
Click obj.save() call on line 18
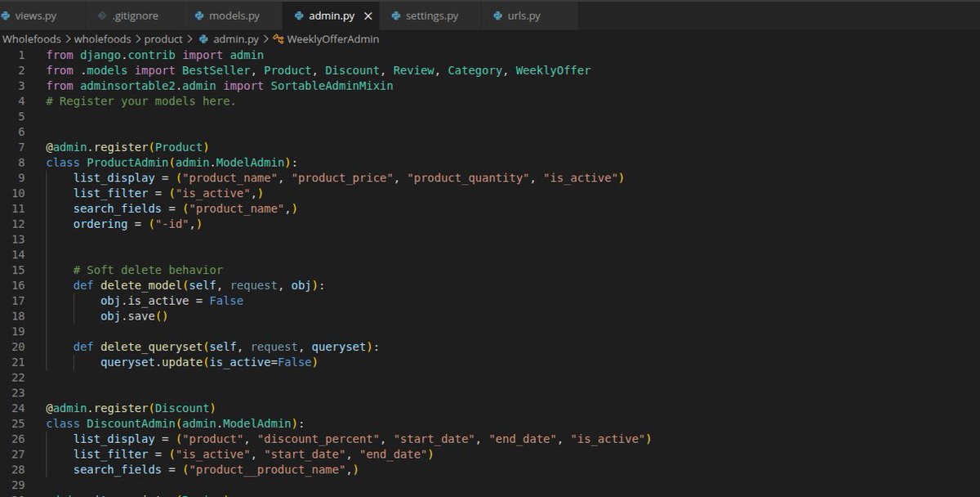click(134, 316)
